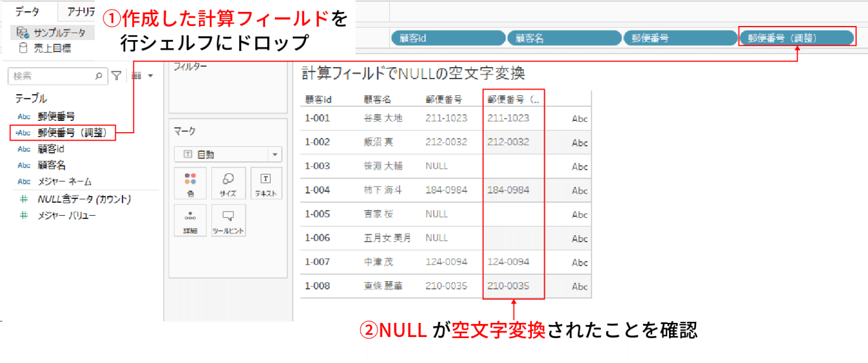868x363 pixels.
Task: Select the 郵便番号（調整） pill on the shelf
Action: [x=797, y=37]
